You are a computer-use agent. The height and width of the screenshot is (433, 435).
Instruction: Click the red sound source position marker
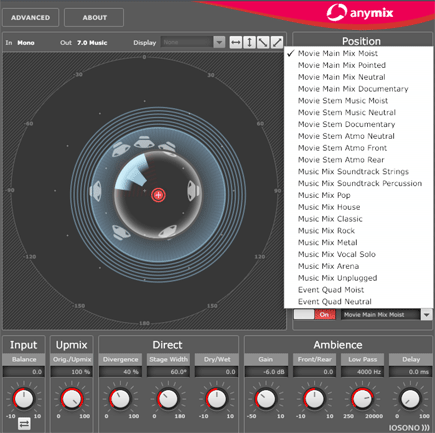point(158,195)
